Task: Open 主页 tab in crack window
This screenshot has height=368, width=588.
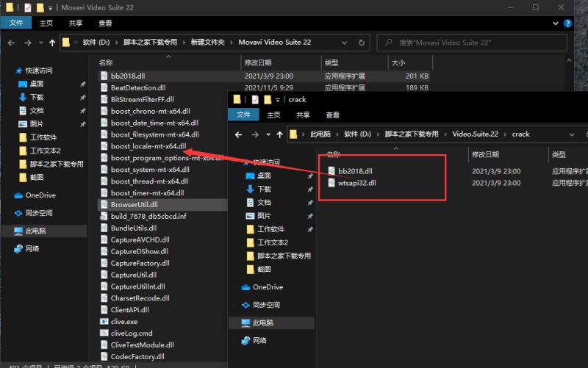Action: pos(273,115)
